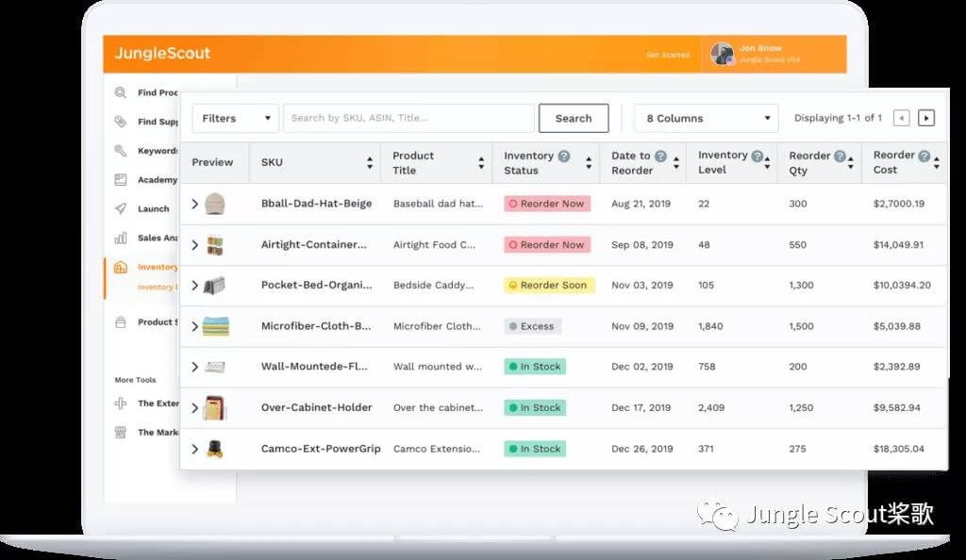Open The Extension puzzle icon
Image resolution: width=966 pixels, height=560 pixels.
pyautogui.click(x=121, y=404)
